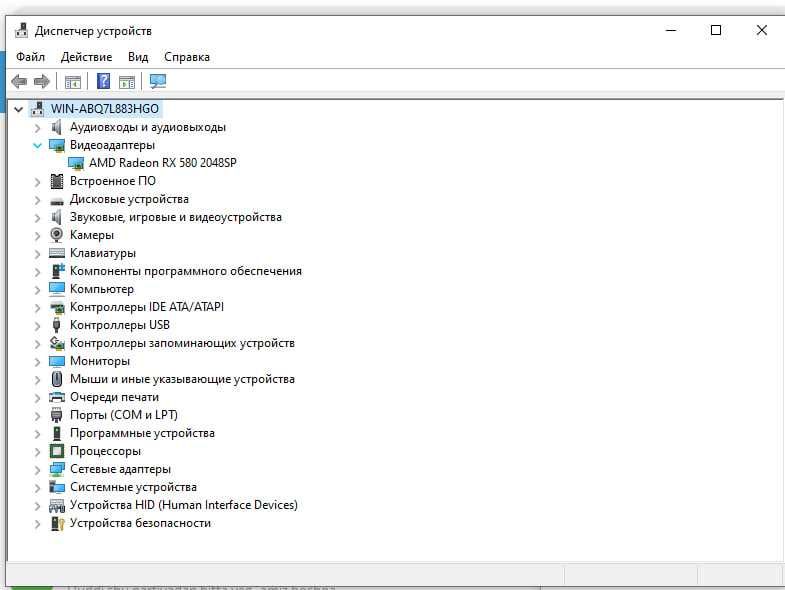Click the Устройства безопасности key icon
Image resolution: width=785 pixels, height=590 pixels.
tap(58, 523)
